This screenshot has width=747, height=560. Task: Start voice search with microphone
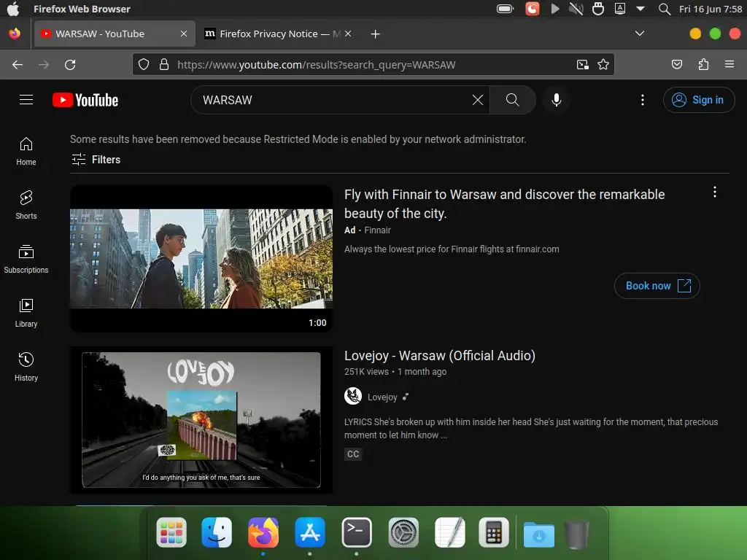(556, 99)
